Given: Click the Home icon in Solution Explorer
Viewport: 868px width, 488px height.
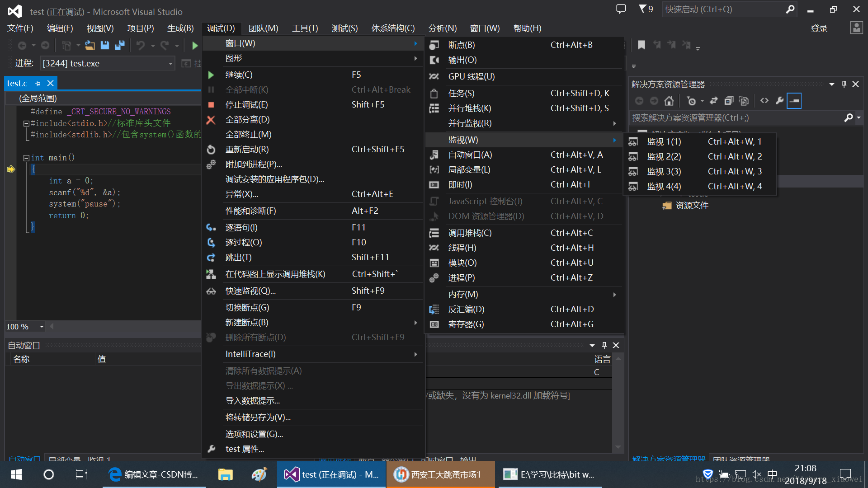Looking at the screenshot, I should click(669, 101).
